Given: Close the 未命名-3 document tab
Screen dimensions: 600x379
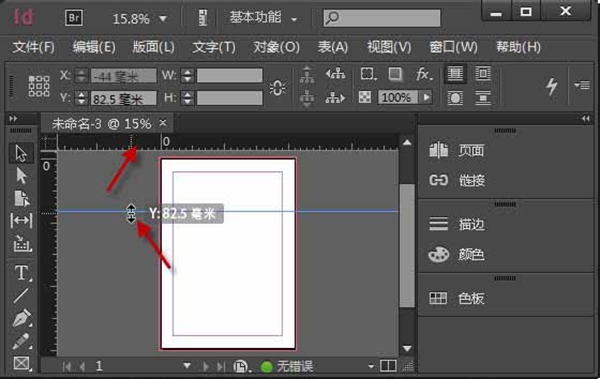Looking at the screenshot, I should click(163, 123).
